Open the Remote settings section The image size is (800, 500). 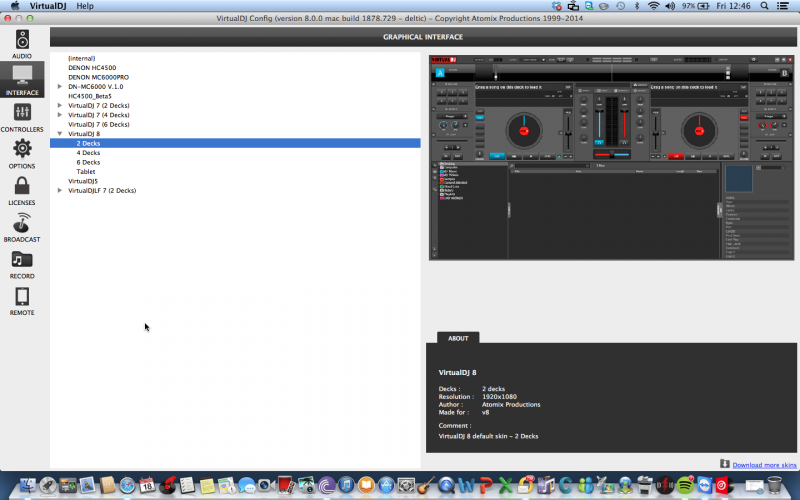(22, 302)
